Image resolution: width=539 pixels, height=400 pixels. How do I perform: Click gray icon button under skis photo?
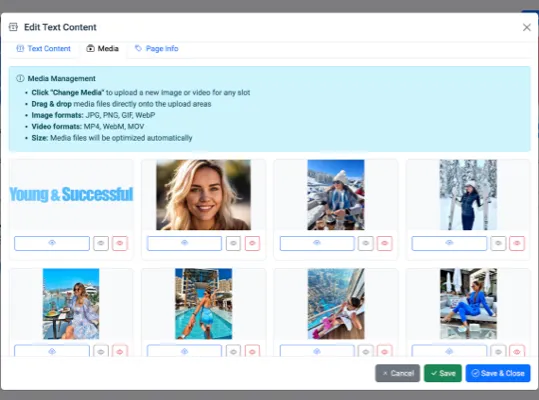pos(498,243)
